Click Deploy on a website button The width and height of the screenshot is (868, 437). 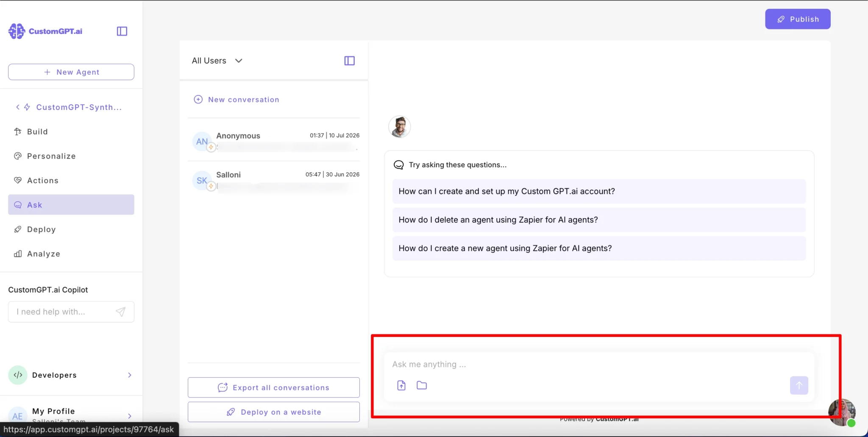274,412
